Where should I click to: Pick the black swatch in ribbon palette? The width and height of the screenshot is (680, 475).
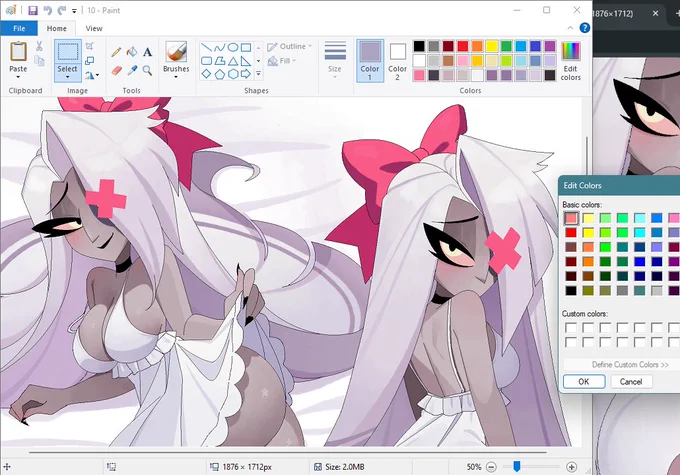pyautogui.click(x=419, y=46)
